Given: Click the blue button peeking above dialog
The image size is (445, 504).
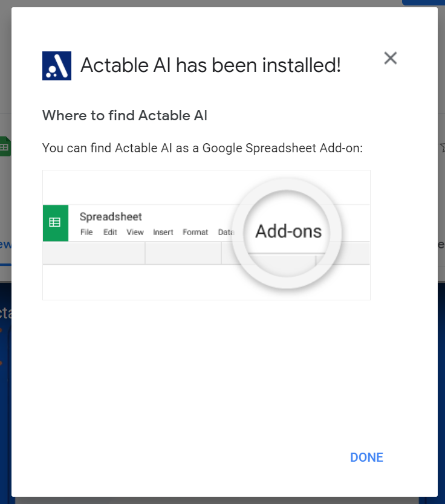Looking at the screenshot, I should [x=423, y=2].
